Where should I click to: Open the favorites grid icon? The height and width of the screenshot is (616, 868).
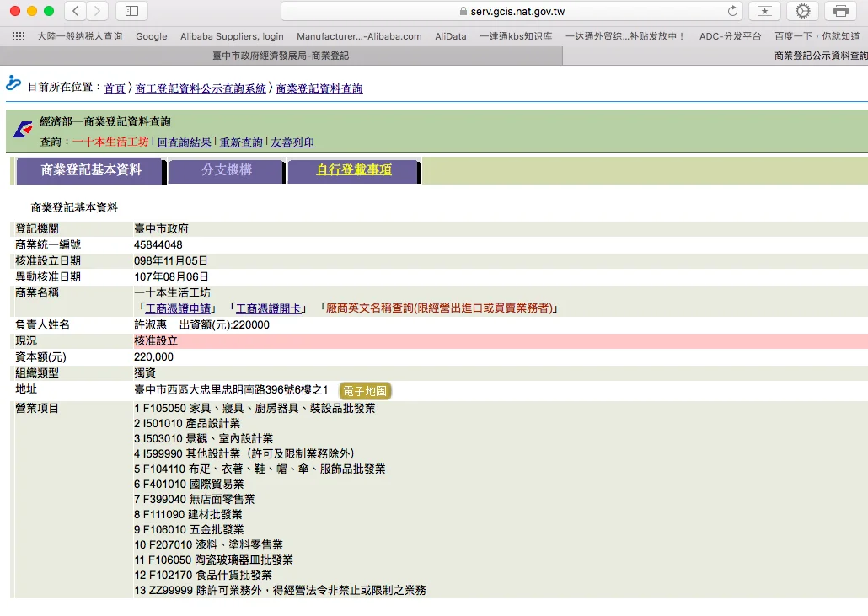[19, 36]
